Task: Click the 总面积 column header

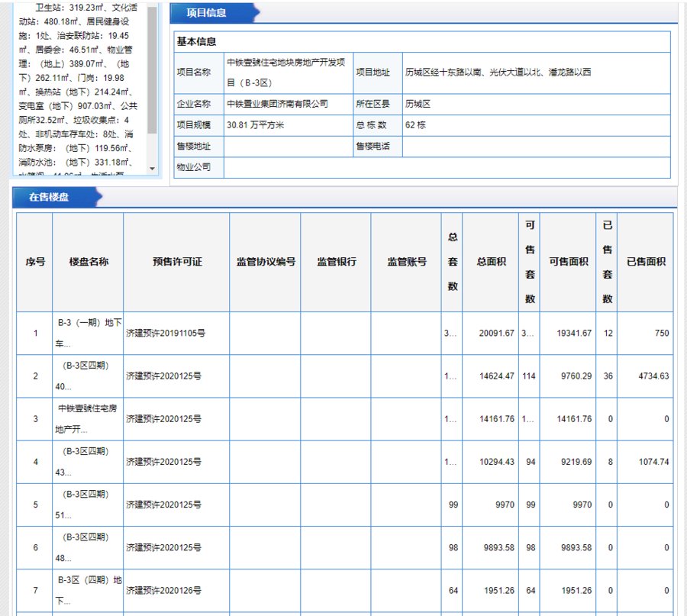Action: tap(491, 262)
